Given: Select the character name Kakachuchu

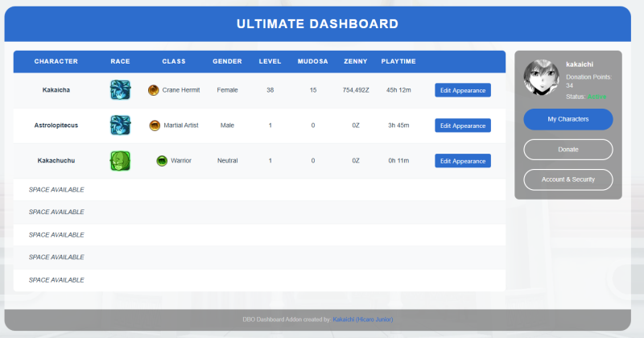Looking at the screenshot, I should (56, 161).
